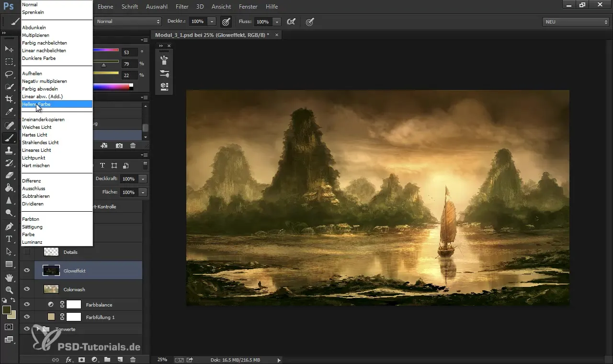Create a new layer

(x=120, y=359)
